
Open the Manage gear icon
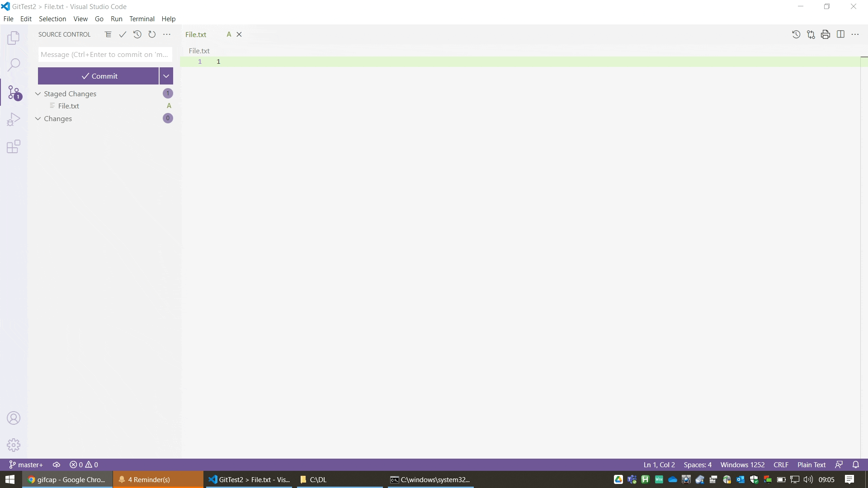click(x=14, y=445)
